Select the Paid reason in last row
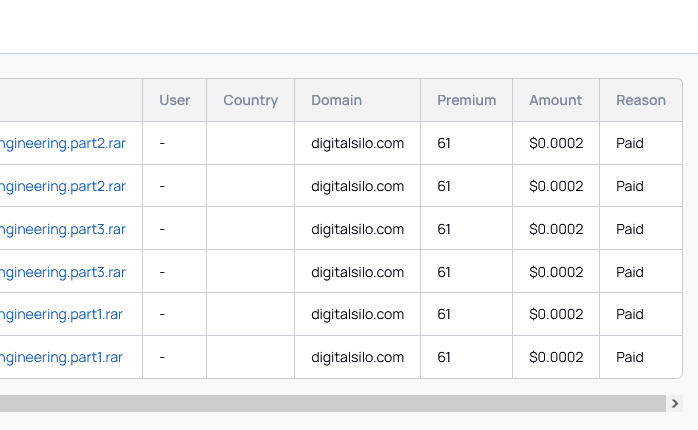 [630, 357]
